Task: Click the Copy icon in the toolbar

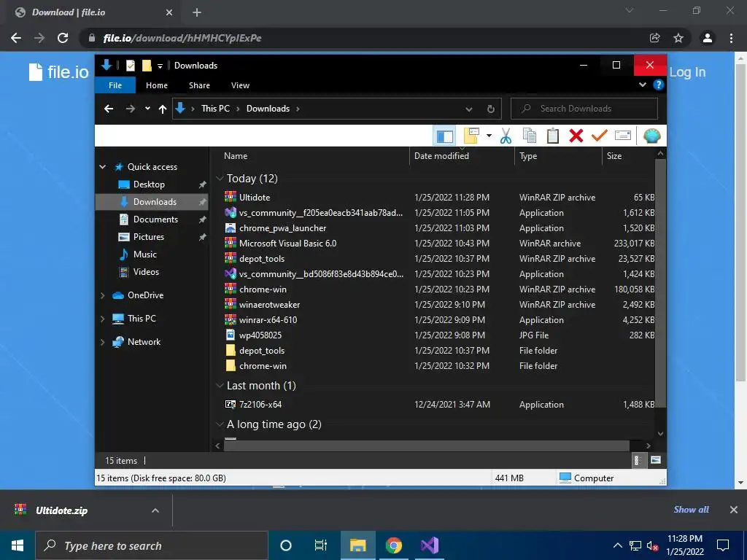Action: pyautogui.click(x=530, y=136)
